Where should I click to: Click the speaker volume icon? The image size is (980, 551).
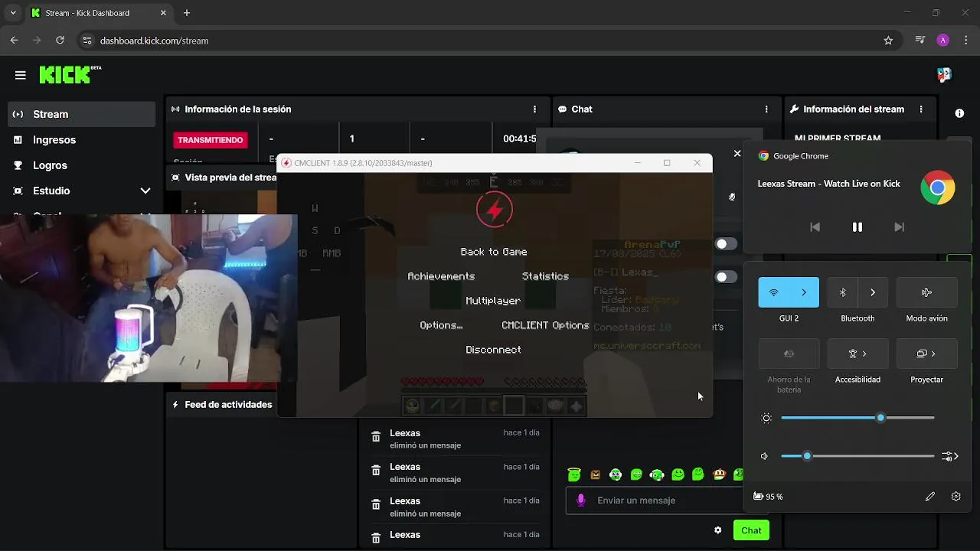tap(764, 456)
